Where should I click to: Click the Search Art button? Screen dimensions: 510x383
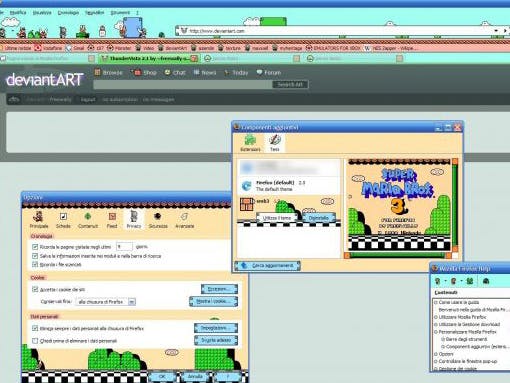point(290,84)
